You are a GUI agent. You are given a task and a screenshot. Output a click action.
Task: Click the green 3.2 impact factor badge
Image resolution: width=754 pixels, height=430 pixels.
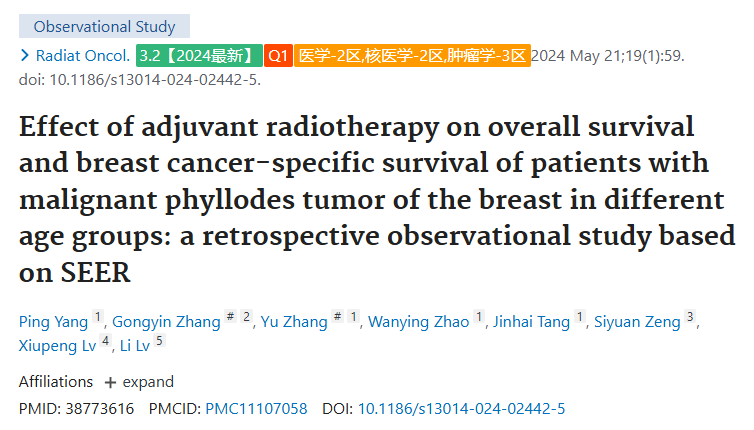(x=199, y=56)
